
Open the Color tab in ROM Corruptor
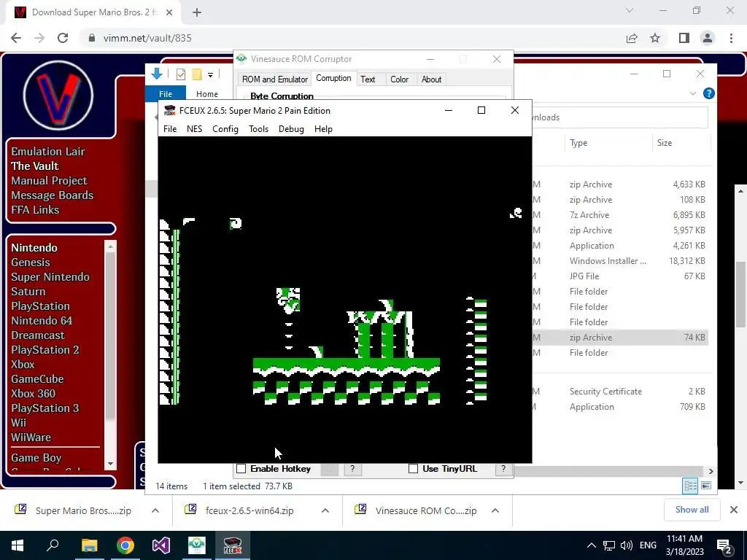click(x=399, y=79)
